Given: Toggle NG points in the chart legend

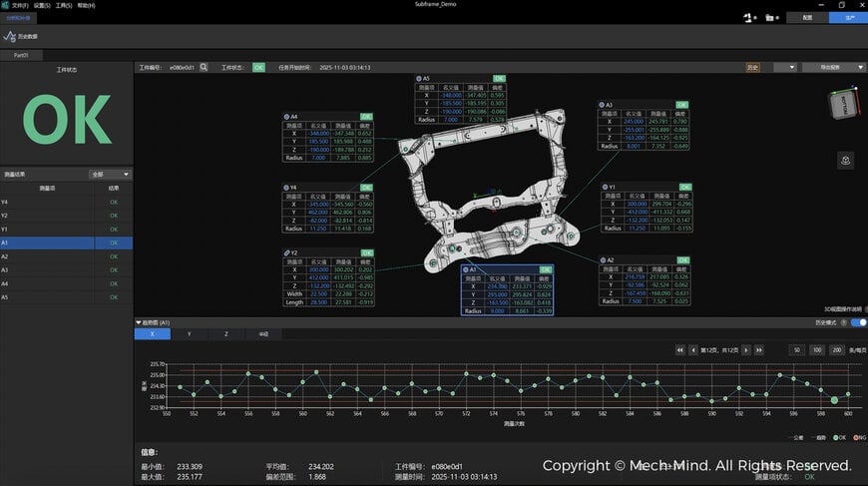Looking at the screenshot, I should pyautogui.click(x=858, y=436).
